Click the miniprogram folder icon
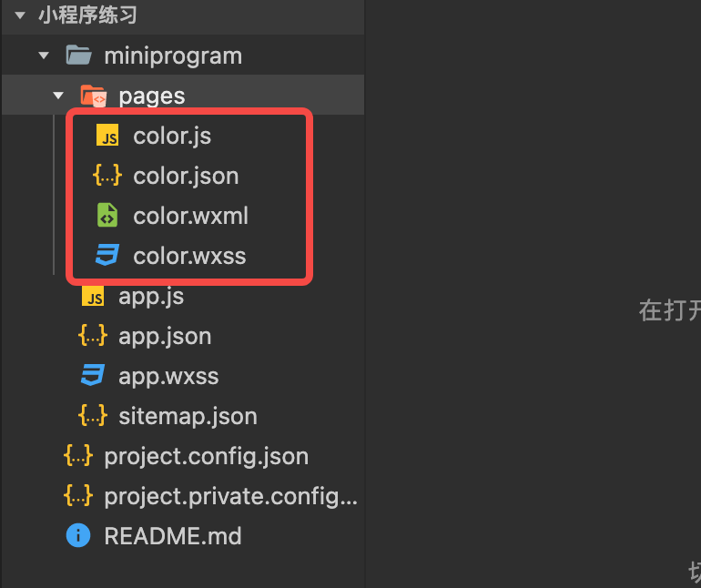The image size is (701, 588). (78, 56)
